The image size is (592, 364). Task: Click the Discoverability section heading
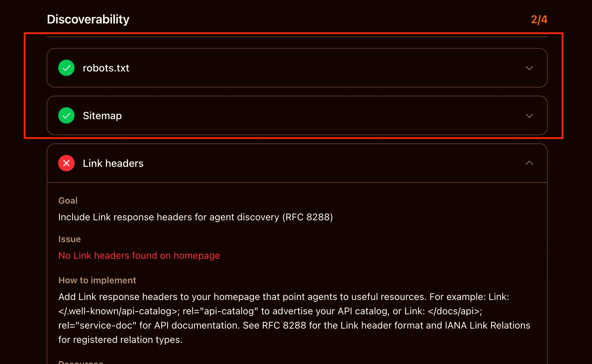pos(88,19)
